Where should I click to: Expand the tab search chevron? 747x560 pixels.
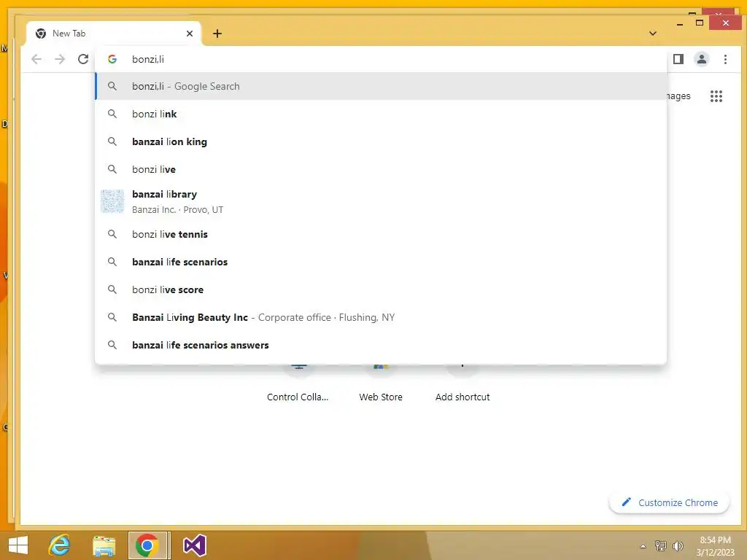tap(653, 34)
